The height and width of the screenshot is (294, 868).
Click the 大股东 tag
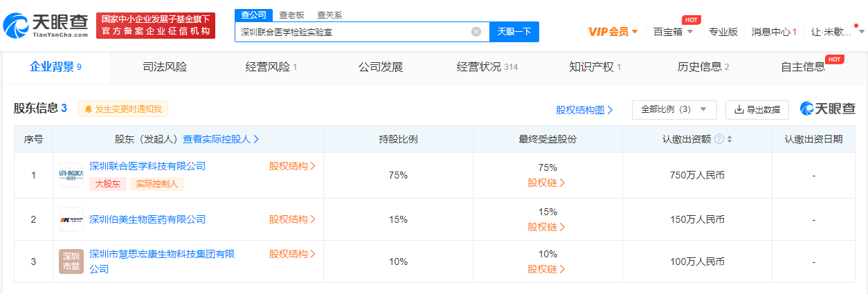(107, 184)
